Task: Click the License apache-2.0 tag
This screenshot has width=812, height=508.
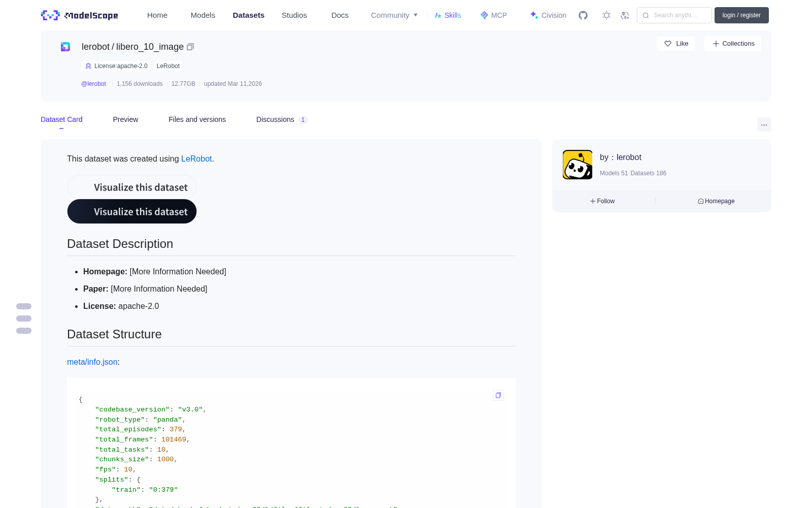Action: pos(116,66)
